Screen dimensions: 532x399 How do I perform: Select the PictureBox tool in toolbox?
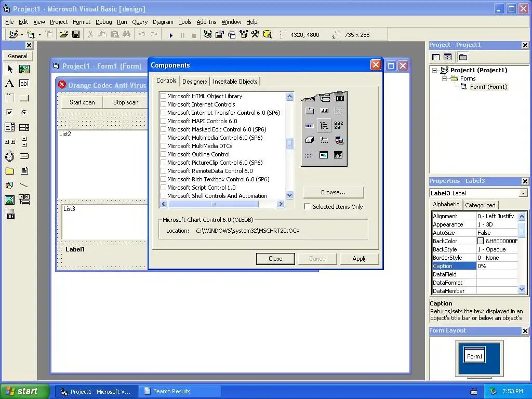[x=24, y=69]
